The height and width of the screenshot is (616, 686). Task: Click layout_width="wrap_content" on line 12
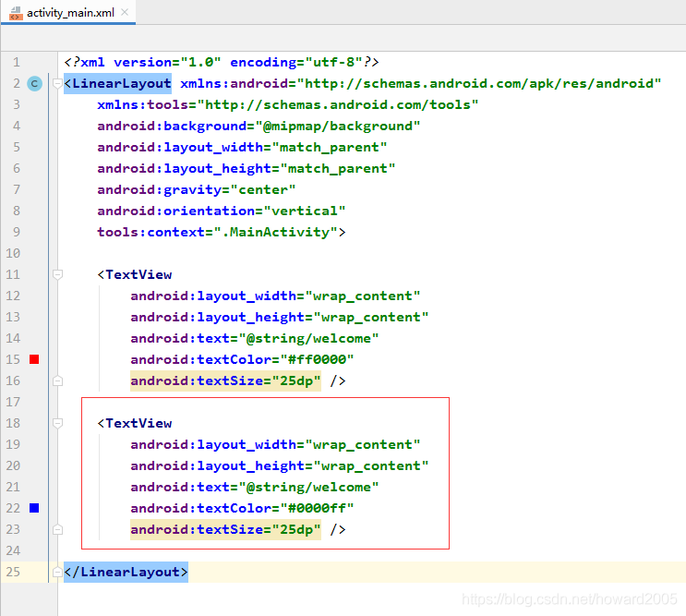pyautogui.click(x=308, y=296)
